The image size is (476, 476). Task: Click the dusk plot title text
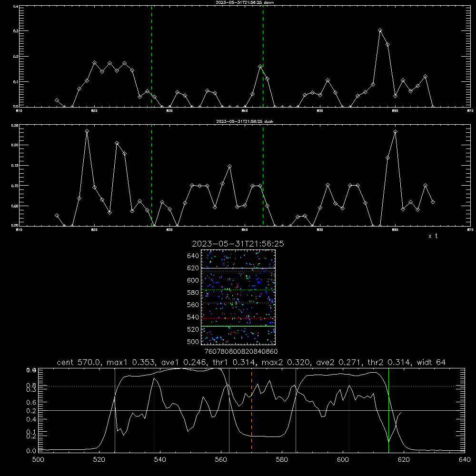245,121
